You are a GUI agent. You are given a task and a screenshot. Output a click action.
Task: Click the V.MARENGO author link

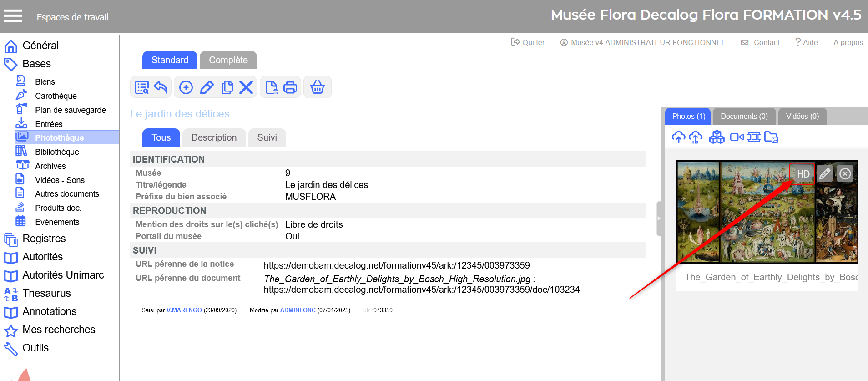click(x=184, y=310)
